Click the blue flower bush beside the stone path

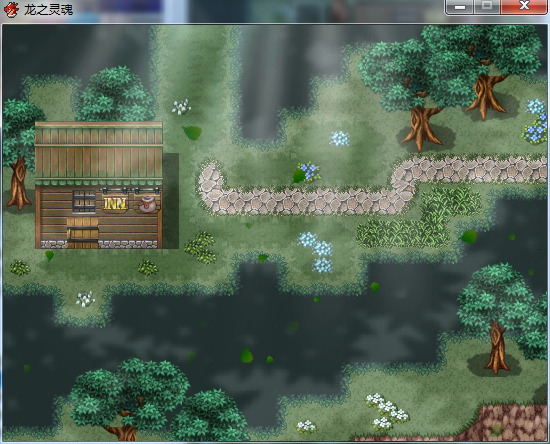308,171
